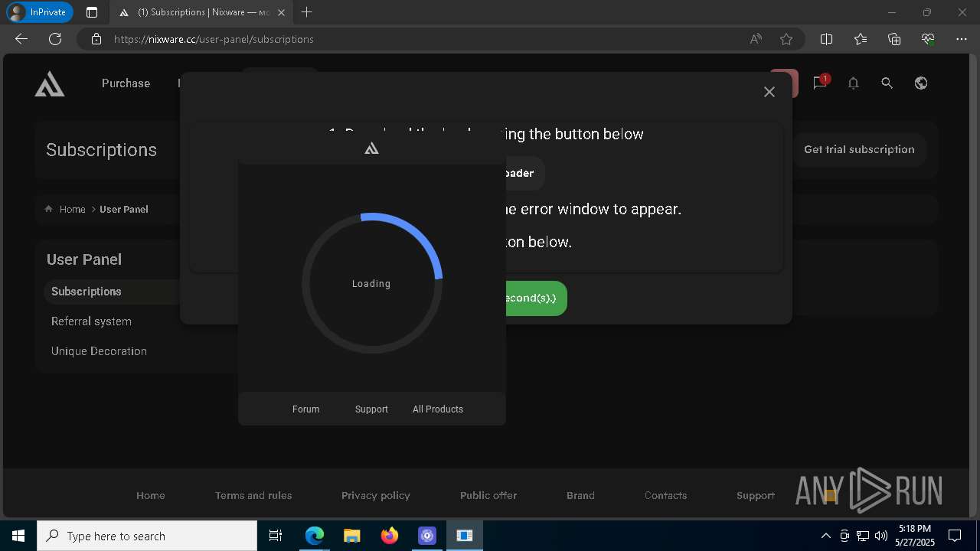Viewport: 980px width, 551px height.
Task: Refresh the page
Action: click(55, 39)
